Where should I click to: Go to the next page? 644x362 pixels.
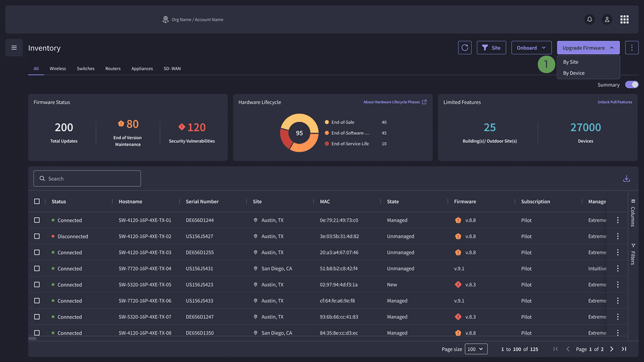point(612,349)
